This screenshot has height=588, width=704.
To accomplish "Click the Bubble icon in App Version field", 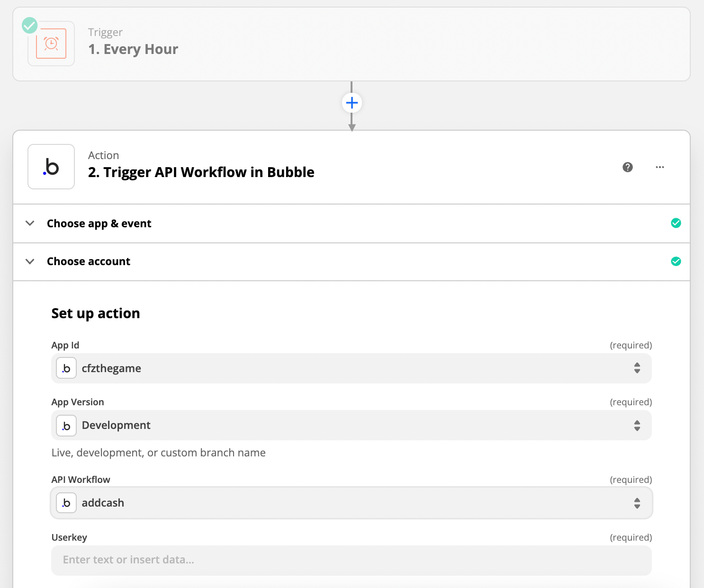I will click(x=66, y=426).
